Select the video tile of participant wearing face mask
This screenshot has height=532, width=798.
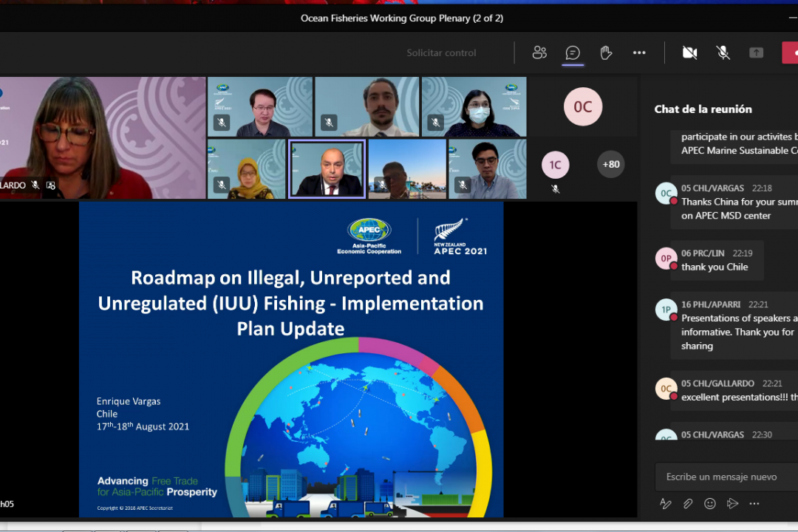(x=474, y=107)
